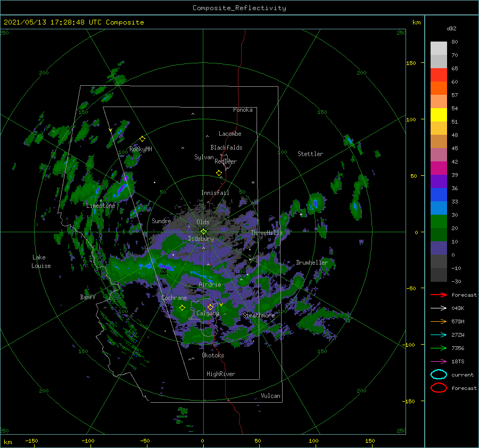Click the indigo 10 dBZ color swatch
This screenshot has height=448, width=479.
pos(439,248)
